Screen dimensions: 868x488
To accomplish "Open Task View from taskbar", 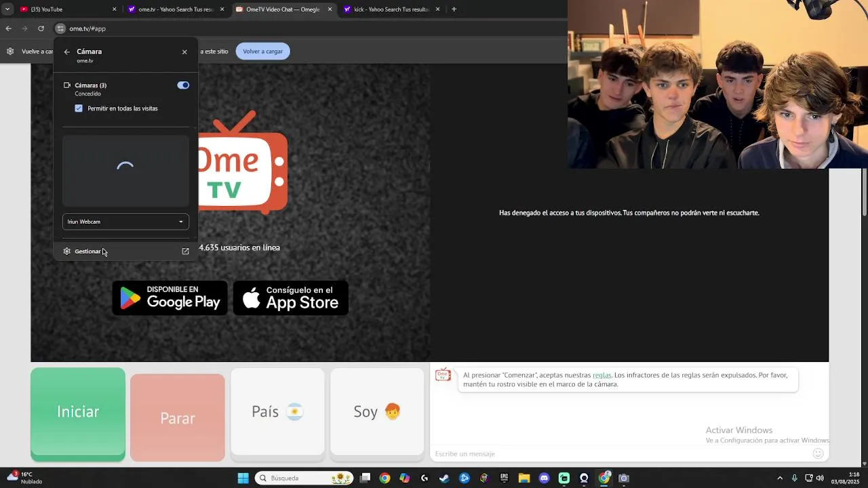I will pos(365,479).
